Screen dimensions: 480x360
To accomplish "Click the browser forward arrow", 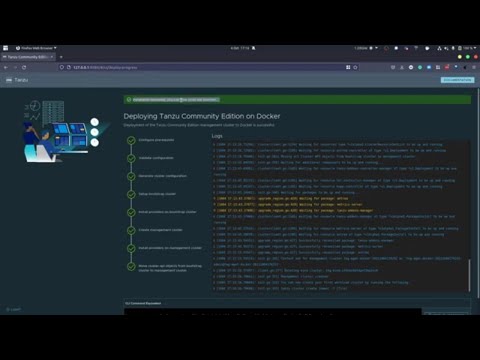I will pyautogui.click(x=15, y=67).
